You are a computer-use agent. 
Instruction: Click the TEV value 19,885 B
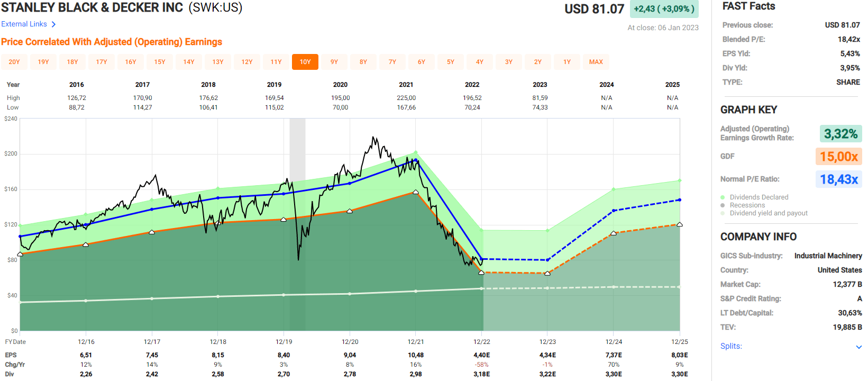847,327
